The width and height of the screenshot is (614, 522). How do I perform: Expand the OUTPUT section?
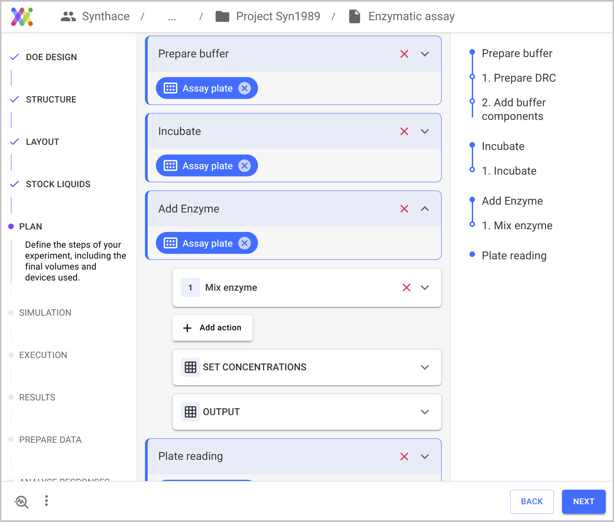pos(425,412)
